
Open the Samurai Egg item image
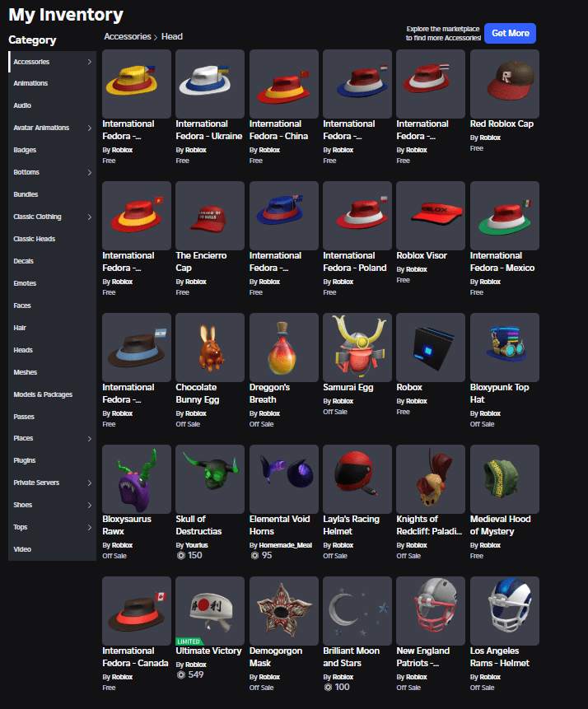(357, 348)
